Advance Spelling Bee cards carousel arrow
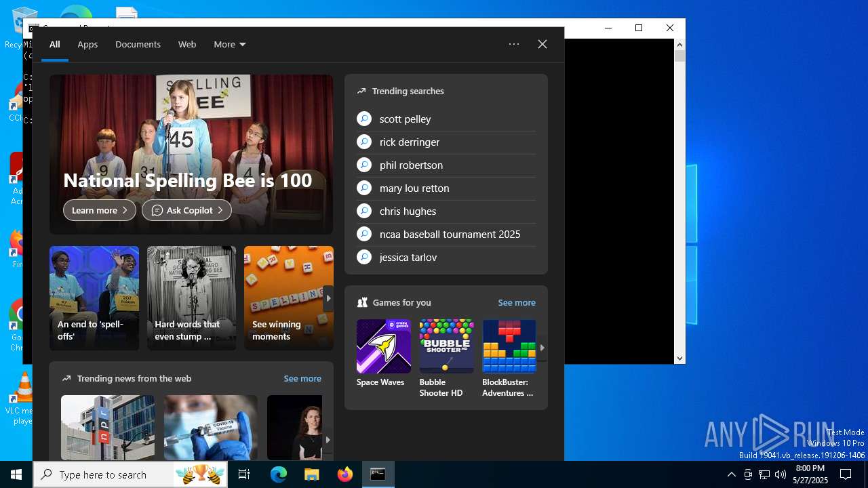This screenshot has height=488, width=868. click(x=328, y=298)
